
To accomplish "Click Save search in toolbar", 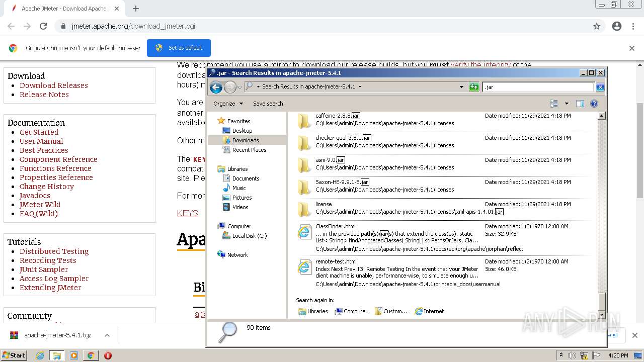I will coord(268,104).
